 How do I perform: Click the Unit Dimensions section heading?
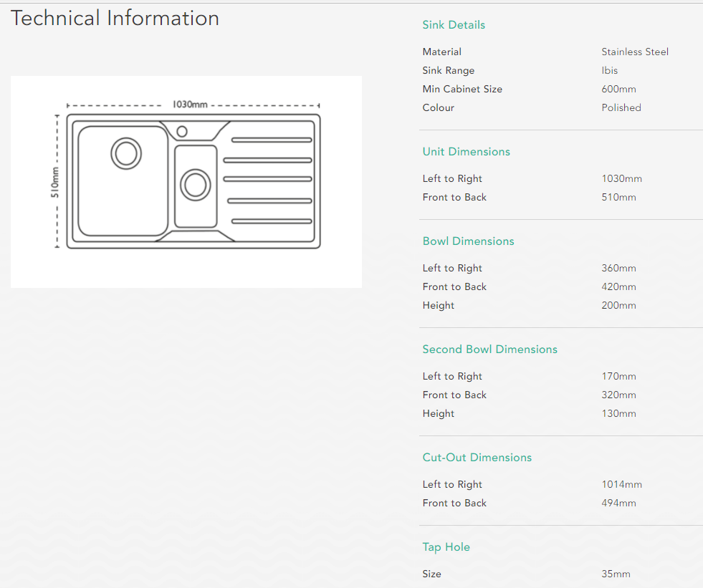click(466, 152)
